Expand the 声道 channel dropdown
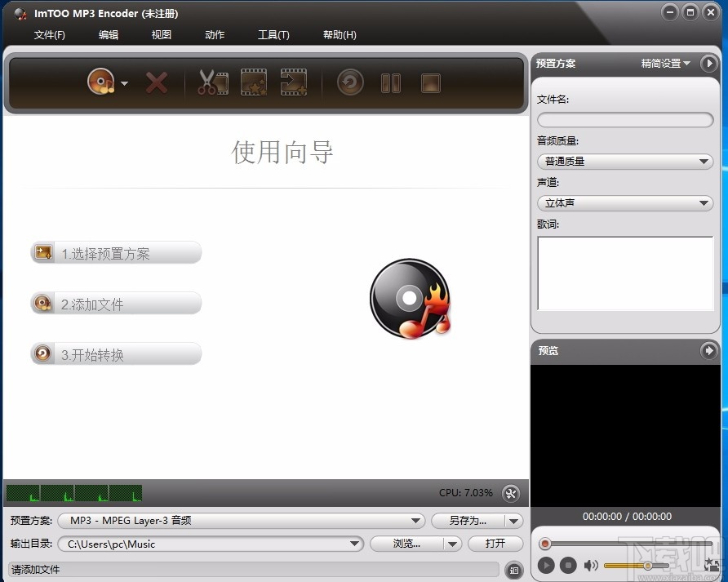The width and height of the screenshot is (728, 582). pyautogui.click(x=703, y=202)
